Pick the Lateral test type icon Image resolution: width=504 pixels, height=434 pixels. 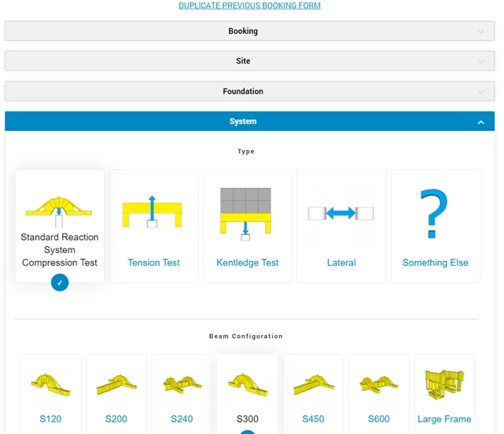tap(341, 213)
